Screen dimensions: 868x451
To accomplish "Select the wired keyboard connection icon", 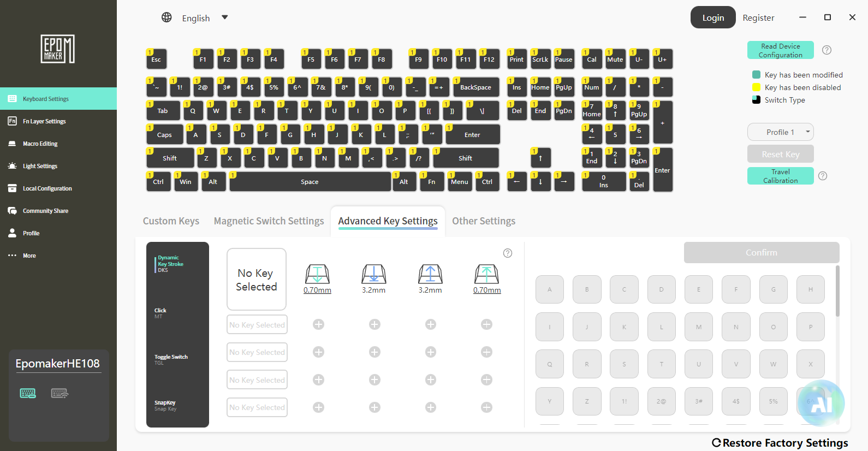I will tap(28, 393).
